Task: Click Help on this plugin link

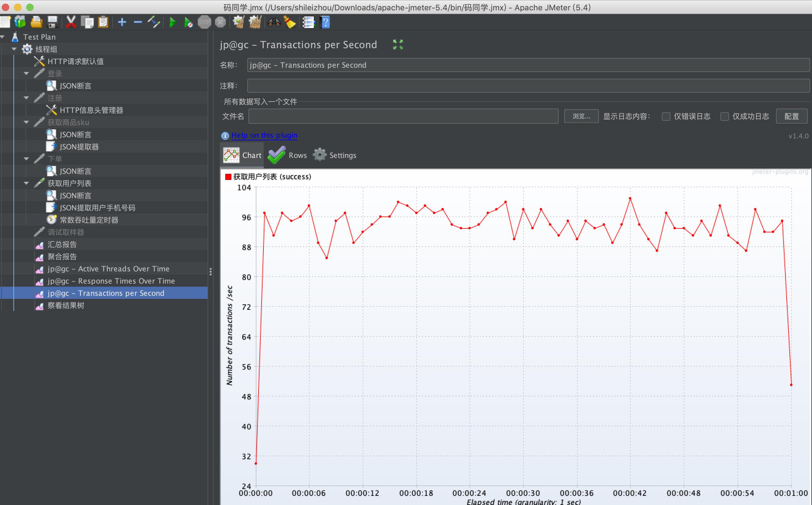Action: pos(264,135)
